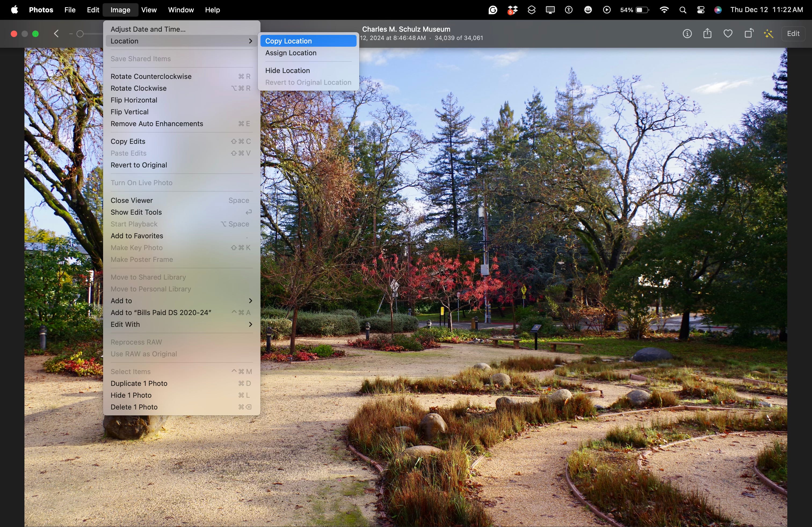Viewport: 812px width, 527px height.
Task: Open the Apple menu
Action: 15,10
